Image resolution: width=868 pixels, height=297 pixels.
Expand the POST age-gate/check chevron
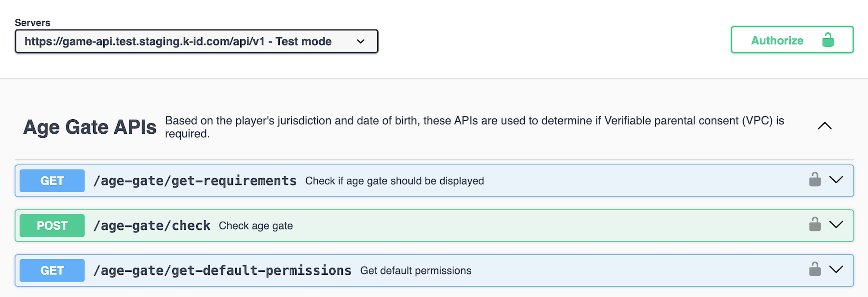(x=836, y=225)
